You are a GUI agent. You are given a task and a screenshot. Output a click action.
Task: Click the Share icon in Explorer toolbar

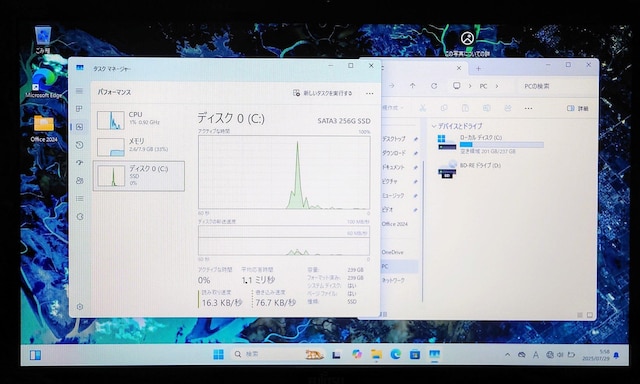coord(508,108)
